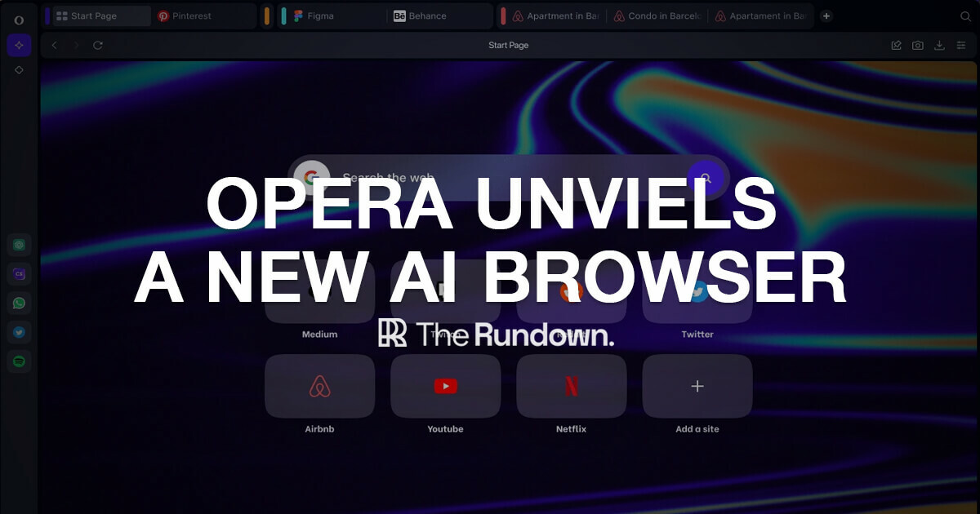Open Pinboards from the address bar
This screenshot has height=514, width=980.
click(896, 45)
